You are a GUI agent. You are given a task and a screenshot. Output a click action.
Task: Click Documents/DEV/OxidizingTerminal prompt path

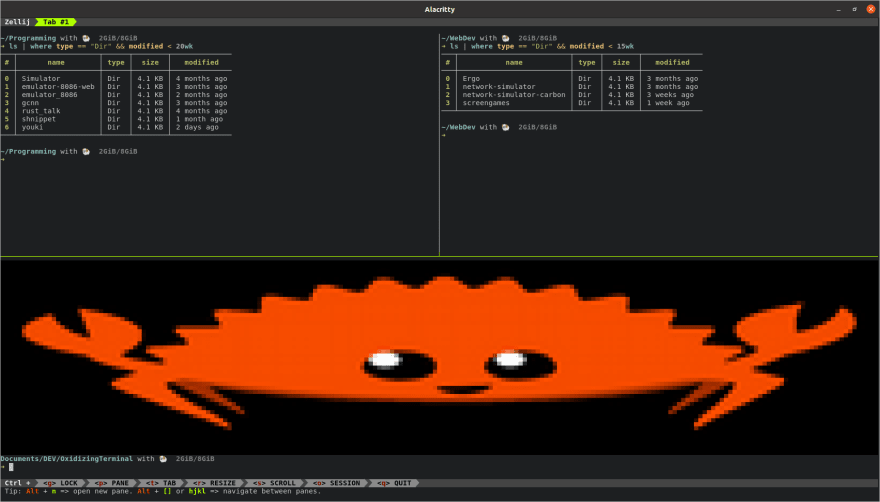tap(67, 459)
